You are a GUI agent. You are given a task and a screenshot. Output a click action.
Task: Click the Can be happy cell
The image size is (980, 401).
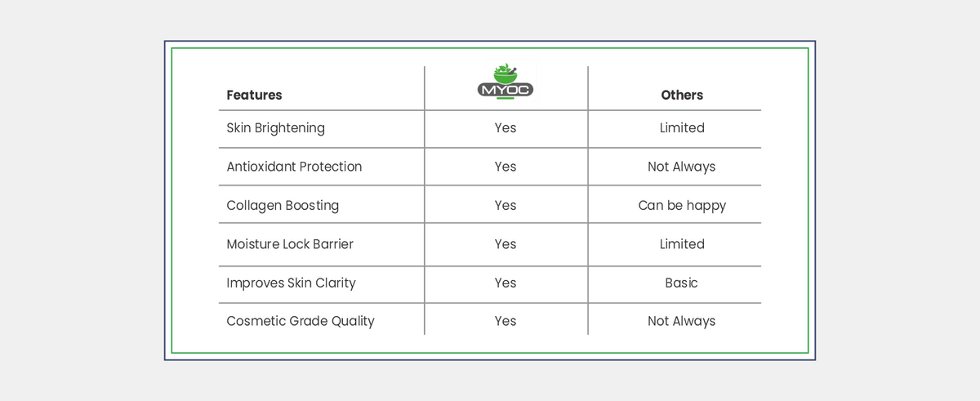pyautogui.click(x=682, y=206)
